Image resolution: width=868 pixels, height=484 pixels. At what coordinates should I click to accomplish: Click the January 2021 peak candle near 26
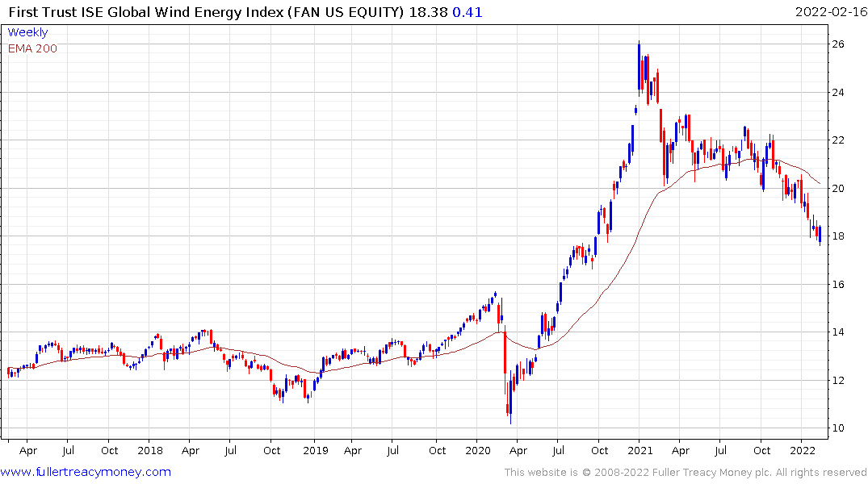tap(639, 66)
